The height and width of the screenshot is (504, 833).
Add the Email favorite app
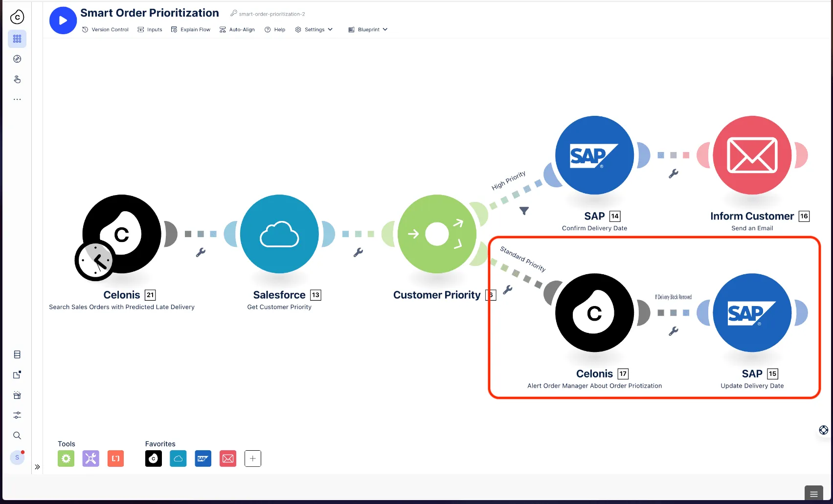click(x=228, y=459)
